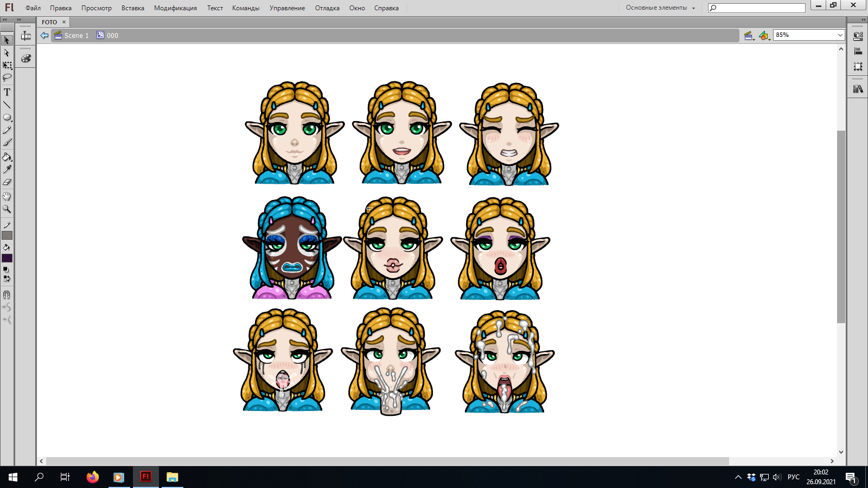The width and height of the screenshot is (868, 488).
Task: Open the Align panel icon
Action: point(858,52)
